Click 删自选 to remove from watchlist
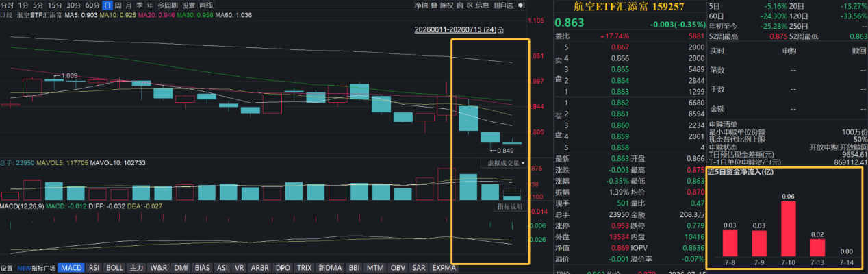Screen dimensions: 868x274 point(503,5)
